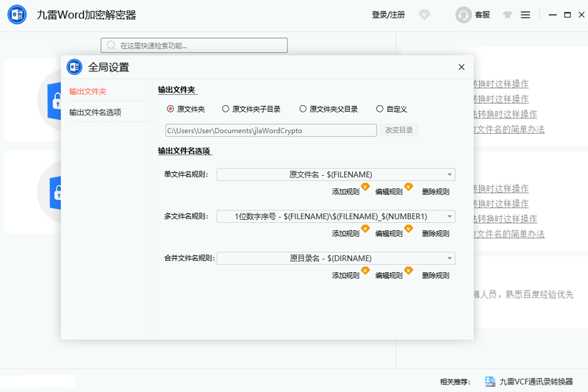Select the 原文件夹父目录 radio option
588x392 pixels.
[303, 109]
